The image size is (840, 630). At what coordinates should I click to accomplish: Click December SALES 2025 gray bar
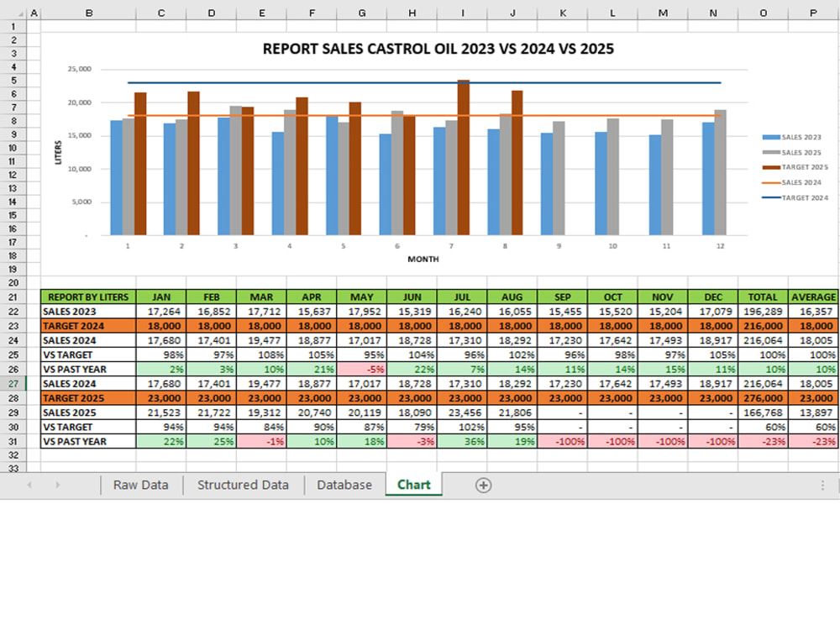pos(720,172)
